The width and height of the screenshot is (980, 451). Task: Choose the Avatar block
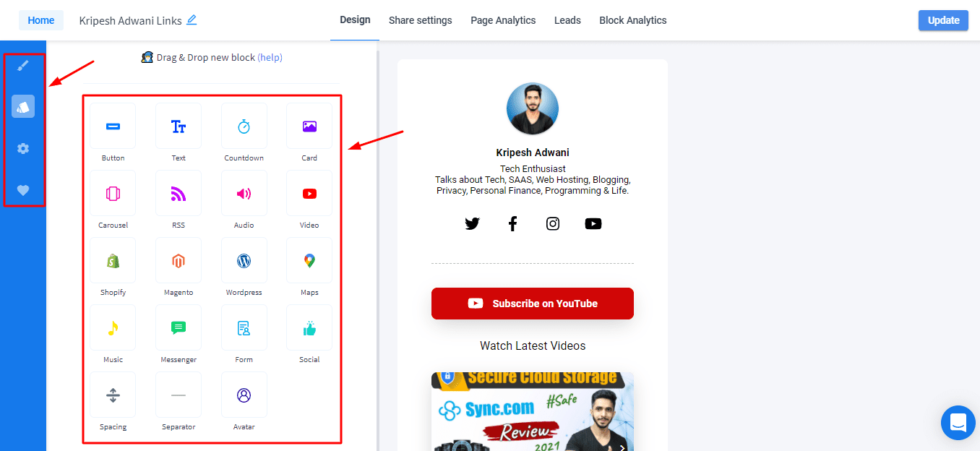tap(244, 395)
